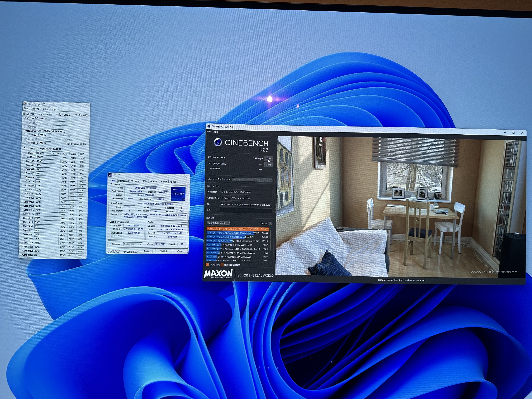The width and height of the screenshot is (532, 399).
Task: Select ranking row 7 Xeon E5-2697 v2
Action: 237,253
